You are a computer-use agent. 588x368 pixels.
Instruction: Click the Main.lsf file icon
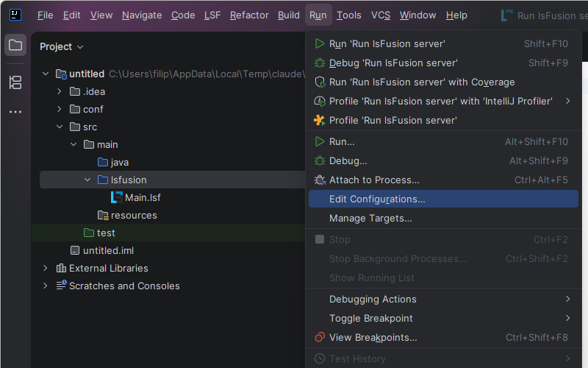point(117,197)
